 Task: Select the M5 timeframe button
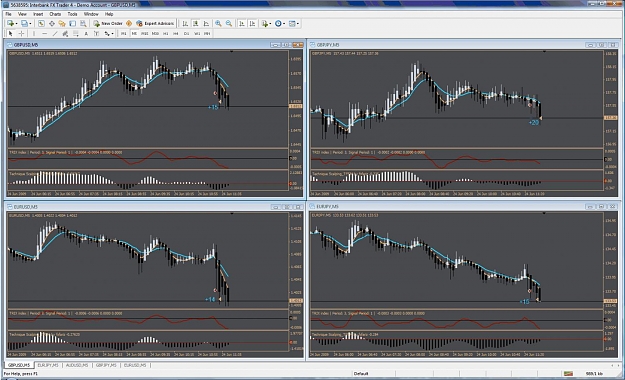coord(134,33)
